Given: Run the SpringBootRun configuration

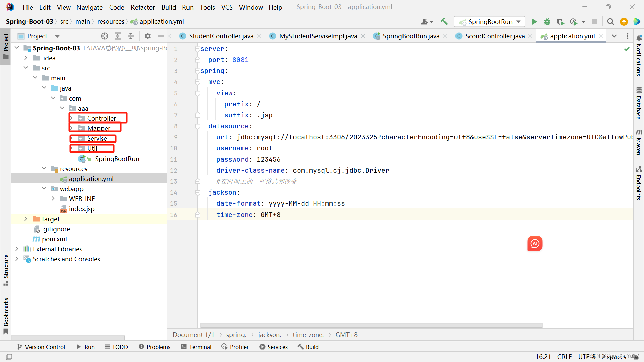Looking at the screenshot, I should pos(534,22).
